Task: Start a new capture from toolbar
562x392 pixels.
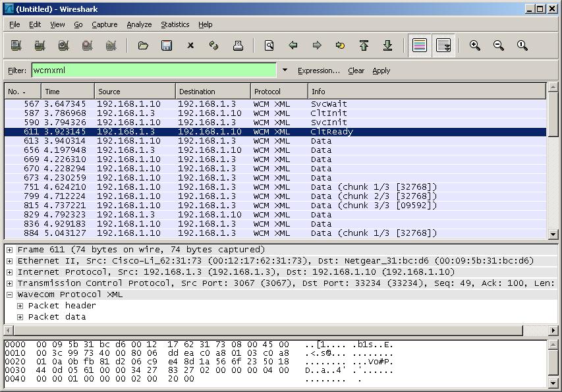Action: click(63, 45)
